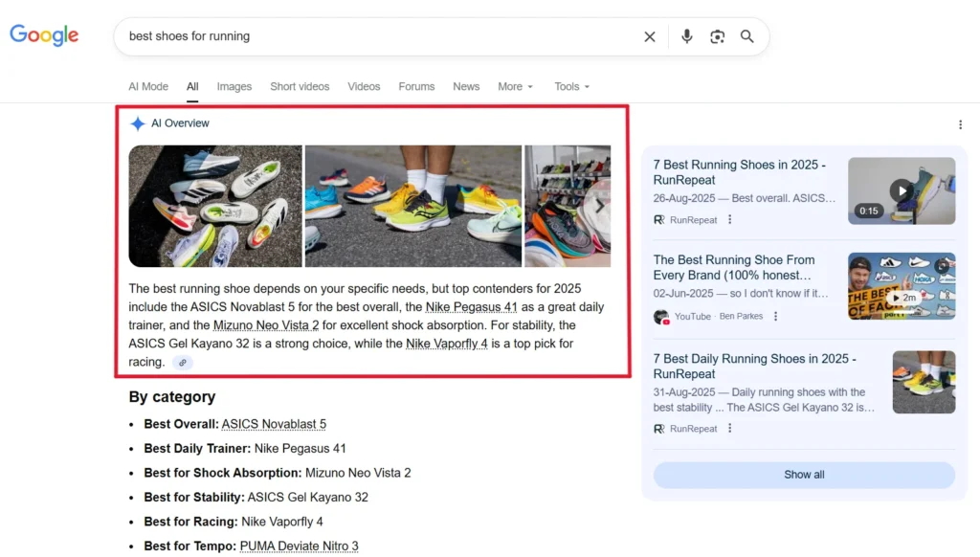Open the Short videos tab

pyautogui.click(x=300, y=86)
